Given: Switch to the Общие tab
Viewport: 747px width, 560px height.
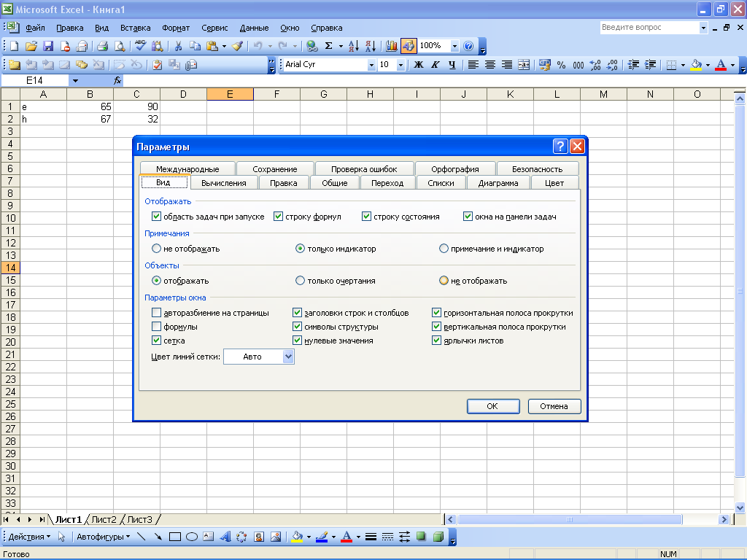Looking at the screenshot, I should coord(334,183).
